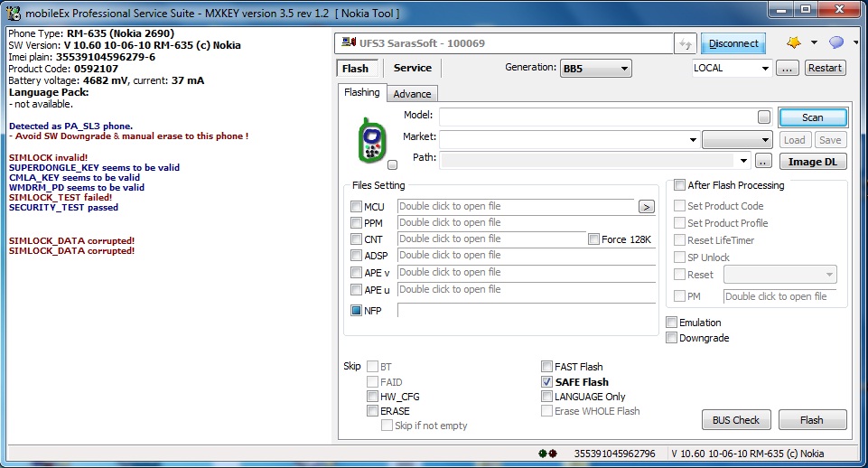Click status bar version V 10.60 text
Image resolution: width=868 pixels, height=468 pixels.
pyautogui.click(x=747, y=454)
